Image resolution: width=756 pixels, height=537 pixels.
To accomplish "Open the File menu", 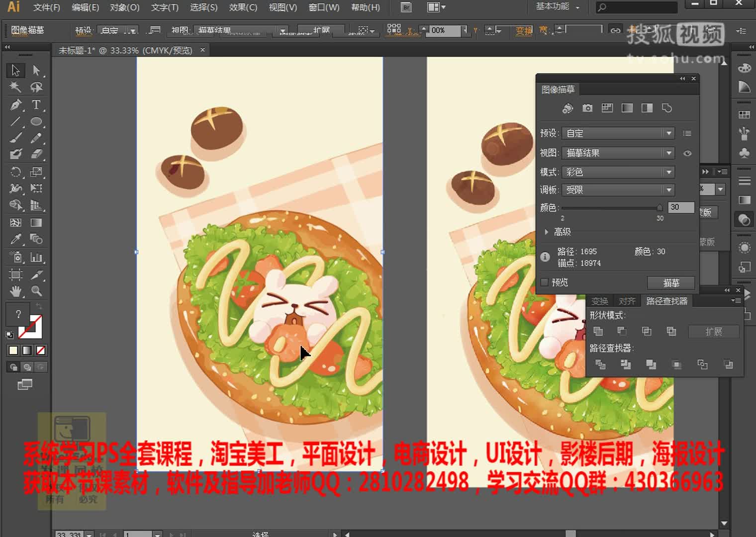I will tap(47, 7).
